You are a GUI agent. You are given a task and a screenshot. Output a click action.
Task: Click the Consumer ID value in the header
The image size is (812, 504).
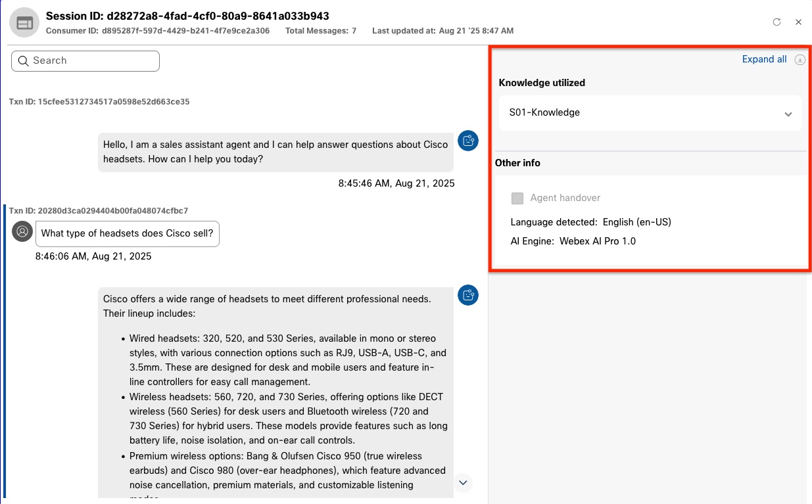(185, 31)
